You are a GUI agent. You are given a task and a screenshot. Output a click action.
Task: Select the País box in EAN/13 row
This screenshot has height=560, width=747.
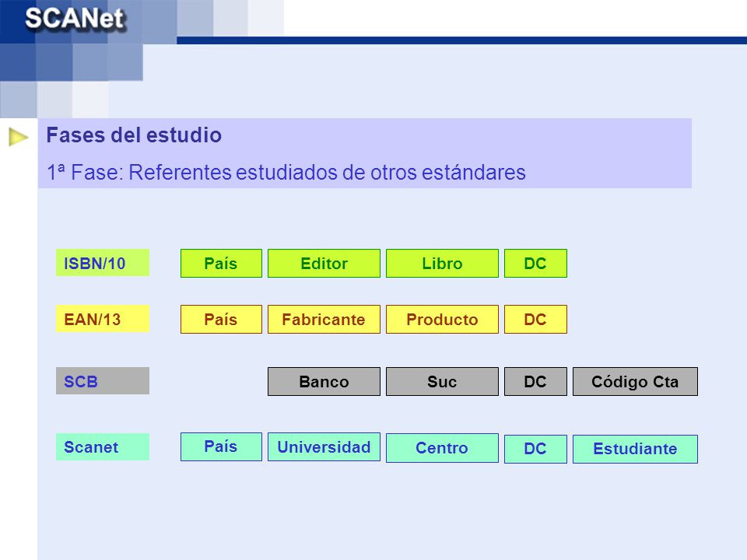[x=221, y=319]
